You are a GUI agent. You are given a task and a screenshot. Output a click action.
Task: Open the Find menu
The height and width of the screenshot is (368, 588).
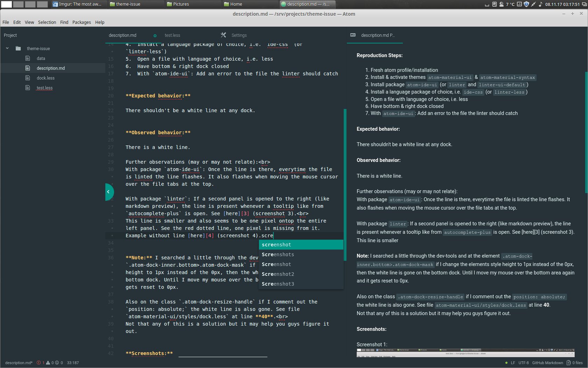point(64,22)
